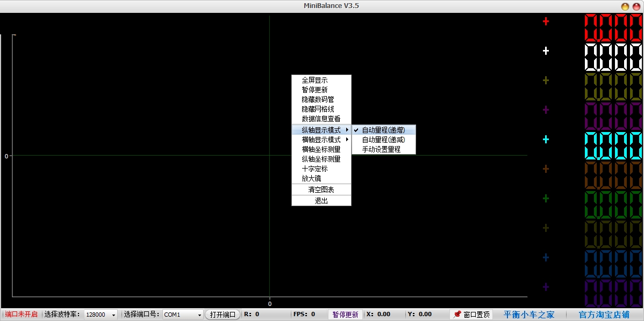Screen dimensions: 644x321
Task: Toggle the green plus channel marker
Action: [x=546, y=199]
